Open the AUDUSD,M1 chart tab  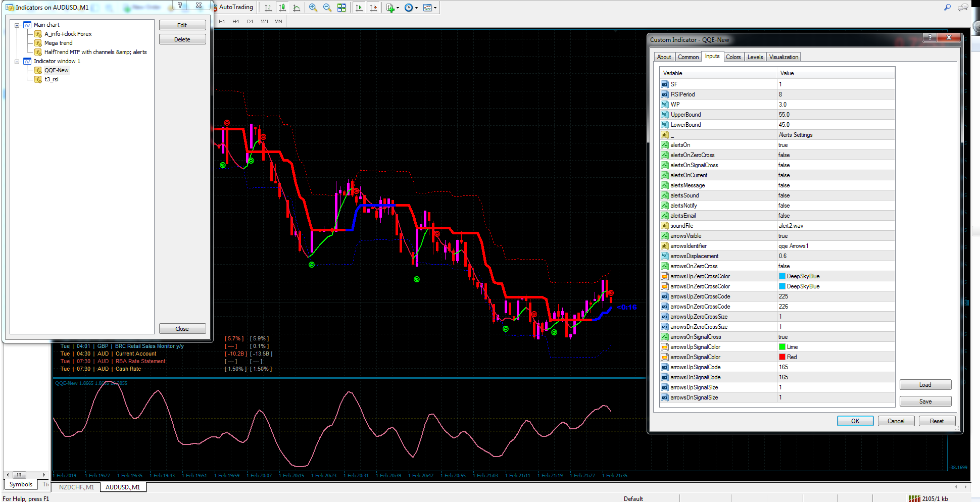pos(123,487)
